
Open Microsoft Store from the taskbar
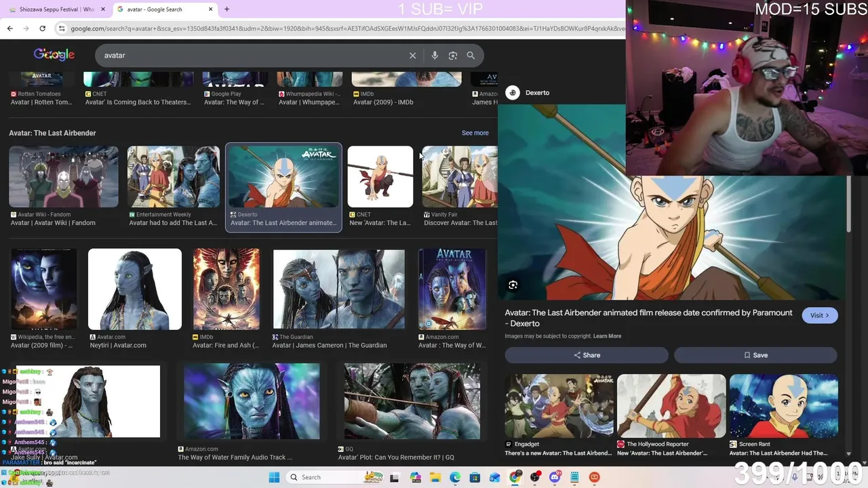(475, 477)
